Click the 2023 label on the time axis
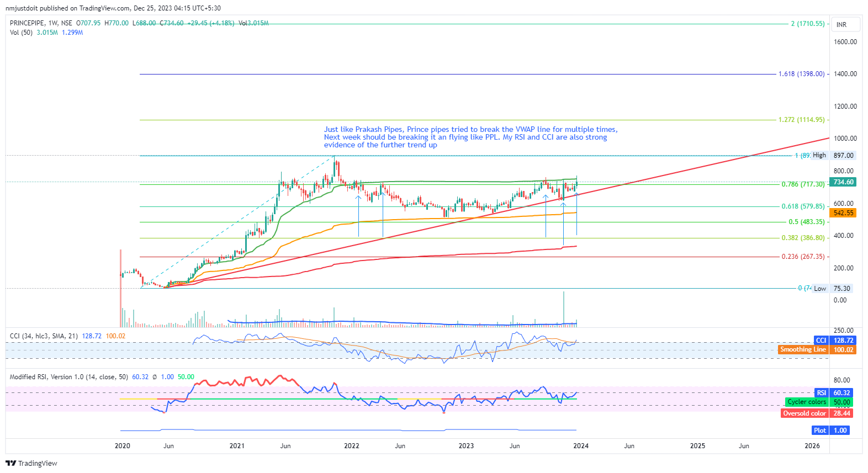 coord(466,446)
